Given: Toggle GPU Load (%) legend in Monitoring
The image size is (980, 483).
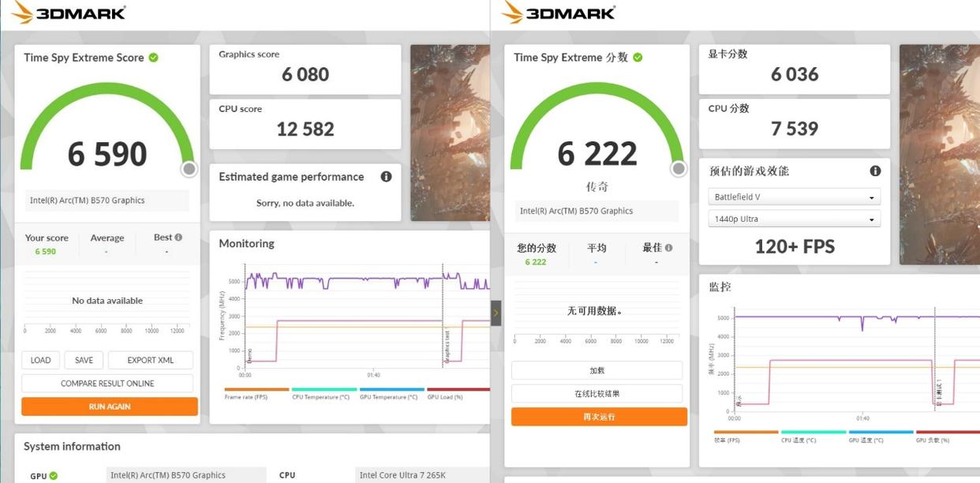Looking at the screenshot, I should (x=458, y=393).
